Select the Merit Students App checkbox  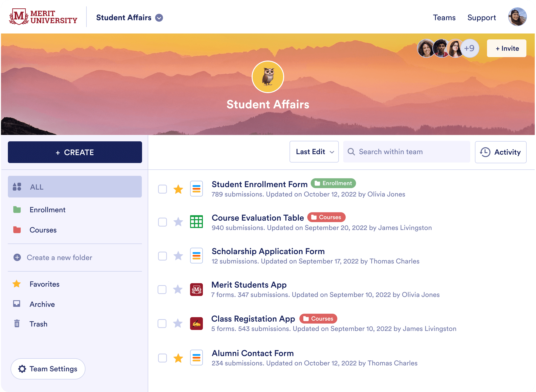click(162, 289)
